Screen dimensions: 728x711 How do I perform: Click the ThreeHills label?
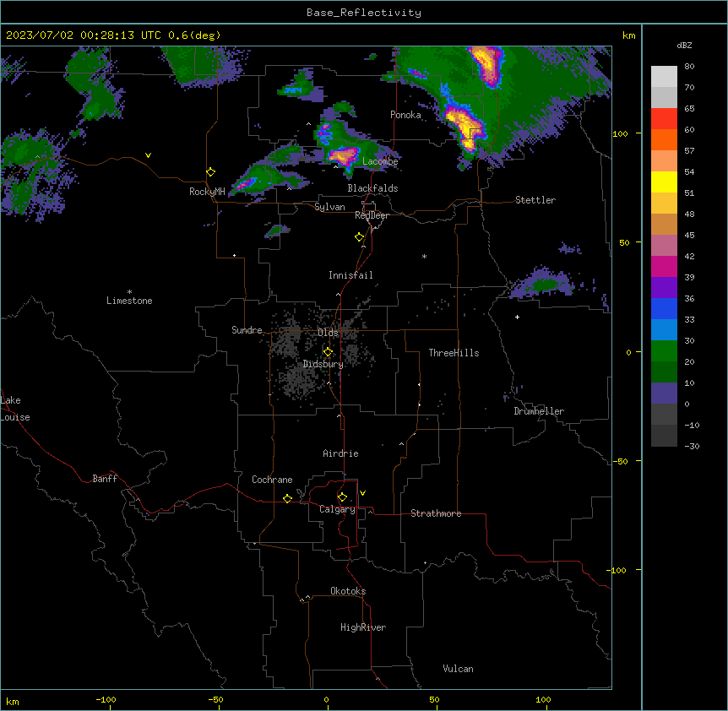click(454, 353)
